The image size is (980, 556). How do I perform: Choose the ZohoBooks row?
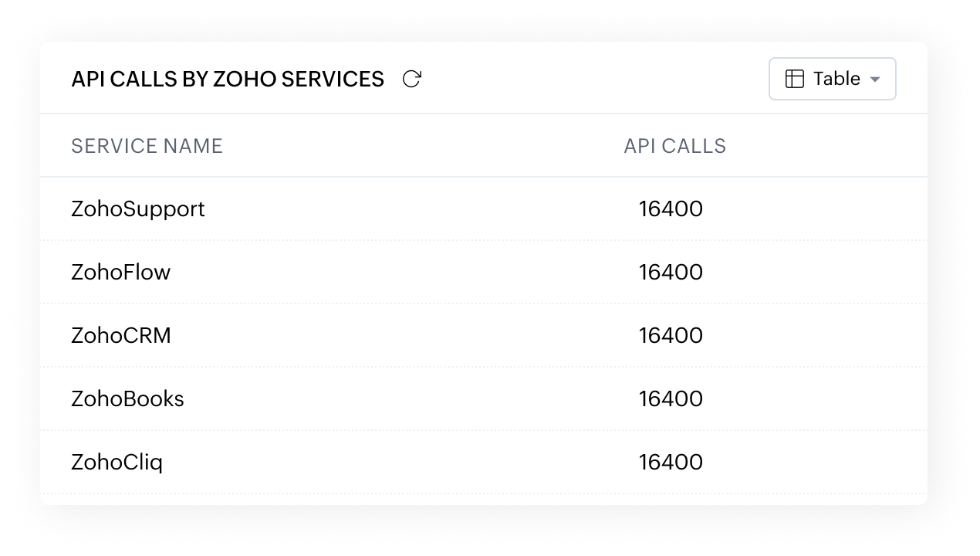click(483, 398)
